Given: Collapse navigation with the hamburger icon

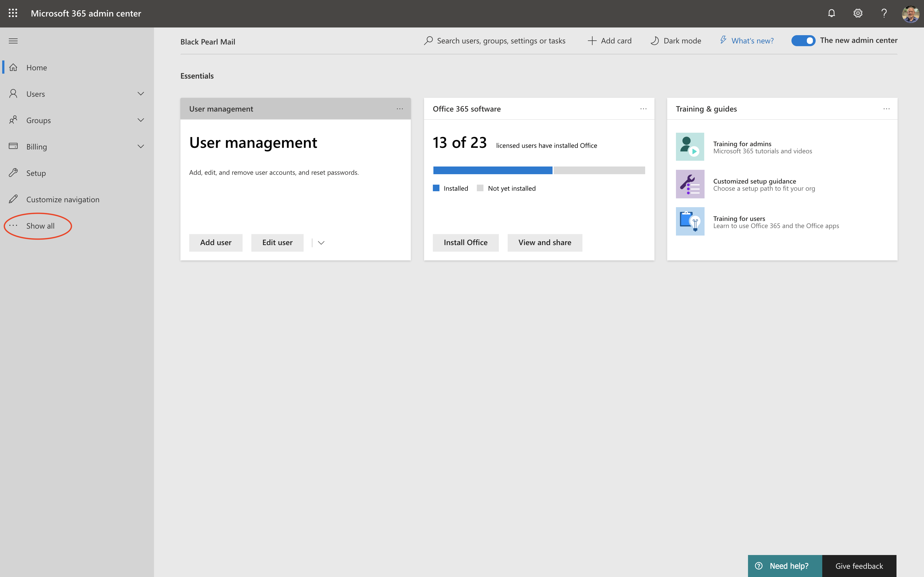Looking at the screenshot, I should tap(13, 41).
